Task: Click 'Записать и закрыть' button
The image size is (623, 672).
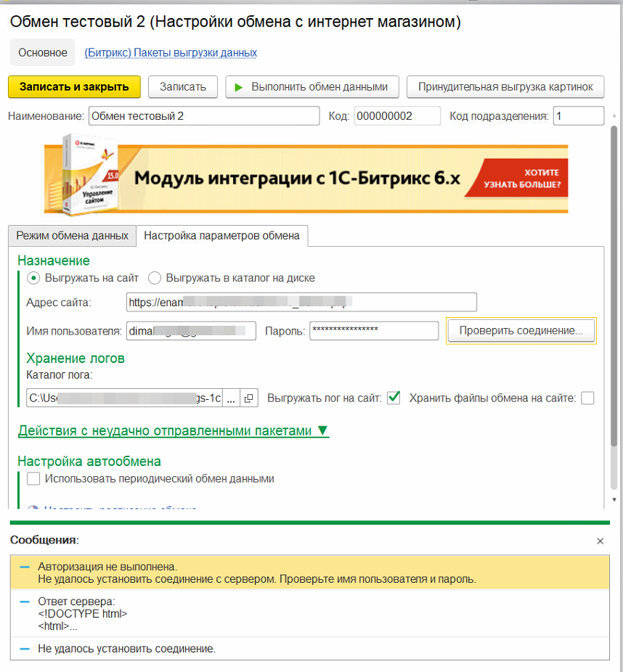Action: click(x=74, y=87)
